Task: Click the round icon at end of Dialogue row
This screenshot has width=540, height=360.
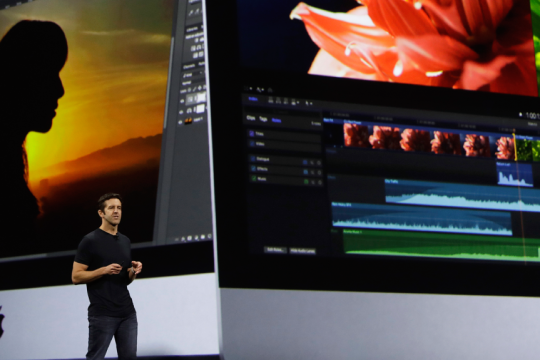Action: pos(319,163)
